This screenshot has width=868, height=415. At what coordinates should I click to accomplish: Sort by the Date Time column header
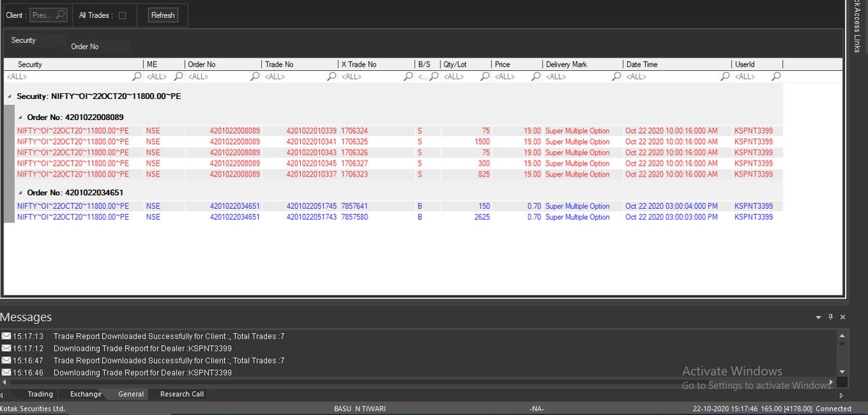[x=677, y=64]
